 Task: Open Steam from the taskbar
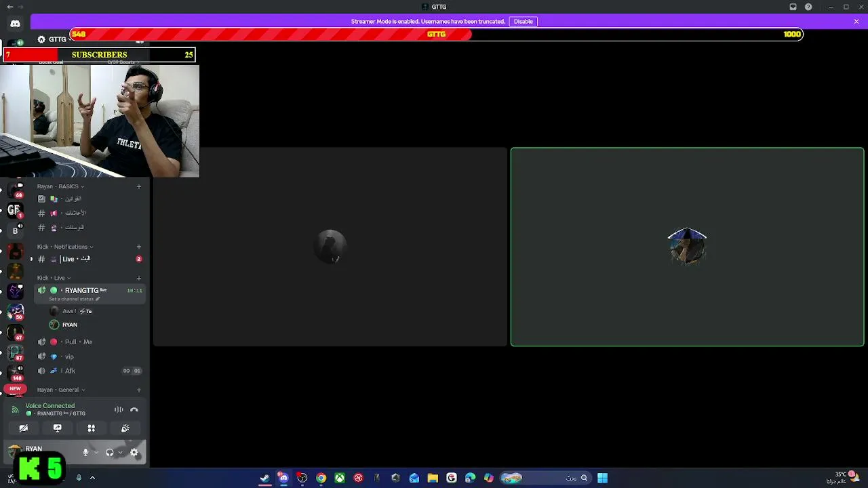264,478
